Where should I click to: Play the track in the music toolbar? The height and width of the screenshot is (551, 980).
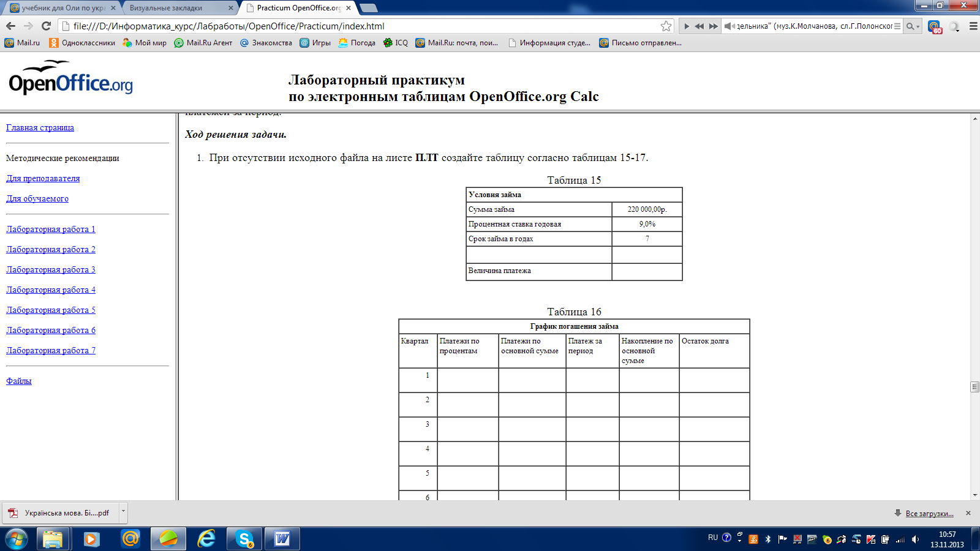(x=687, y=26)
